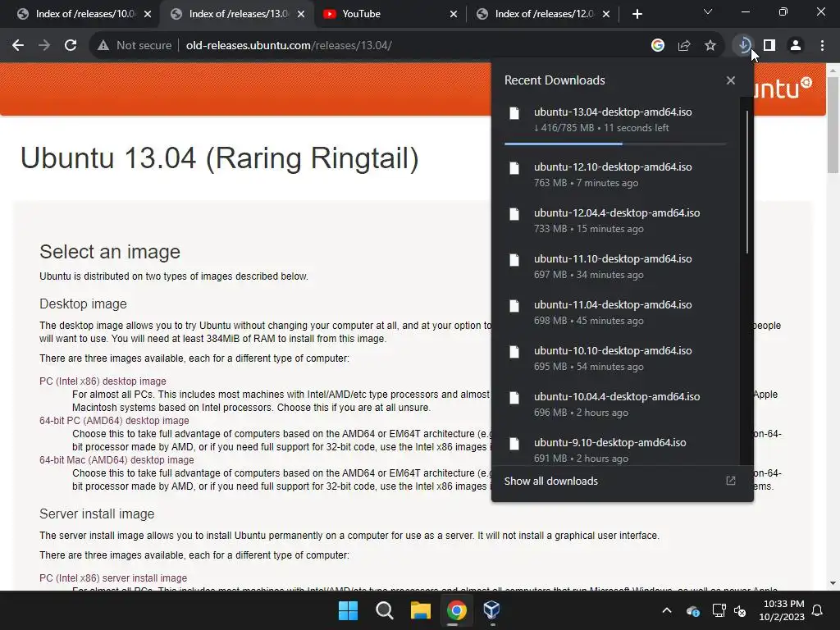Image resolution: width=840 pixels, height=630 pixels.
Task: Toggle the downloads toolbar icon
Action: tap(743, 46)
